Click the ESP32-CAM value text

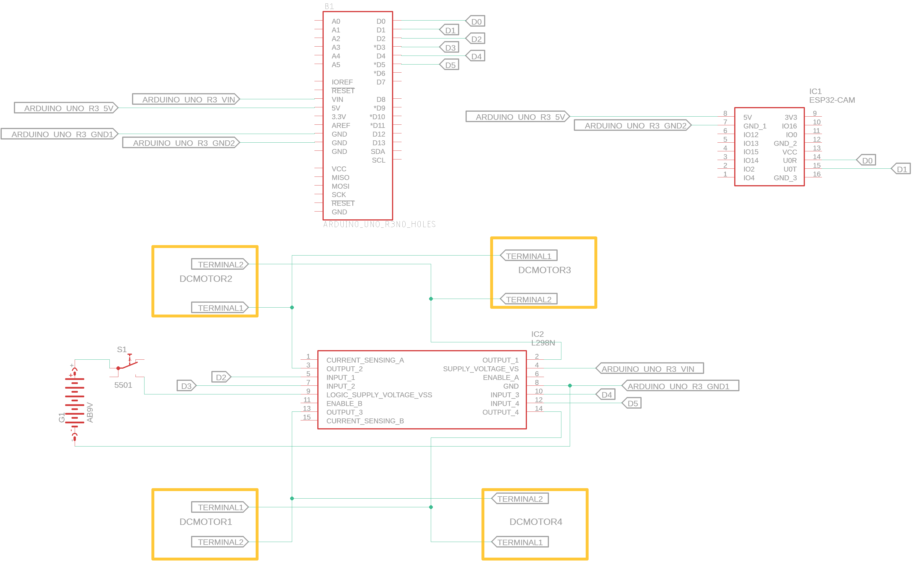[832, 100]
